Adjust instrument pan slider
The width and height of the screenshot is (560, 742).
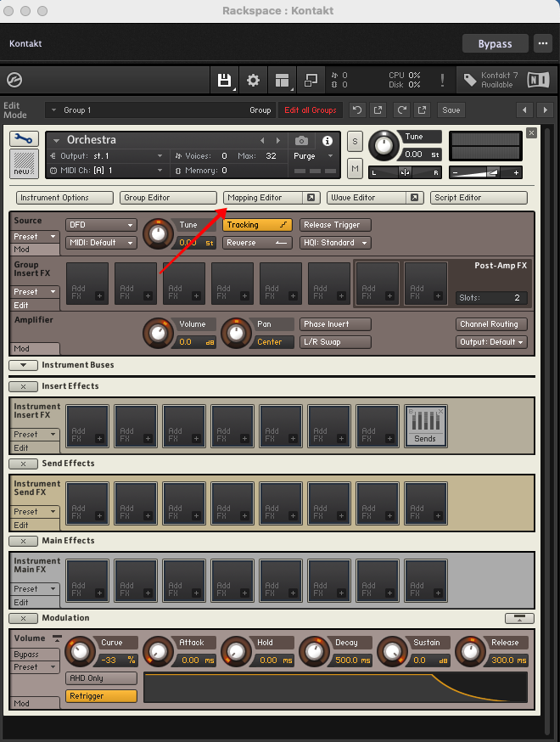(405, 172)
